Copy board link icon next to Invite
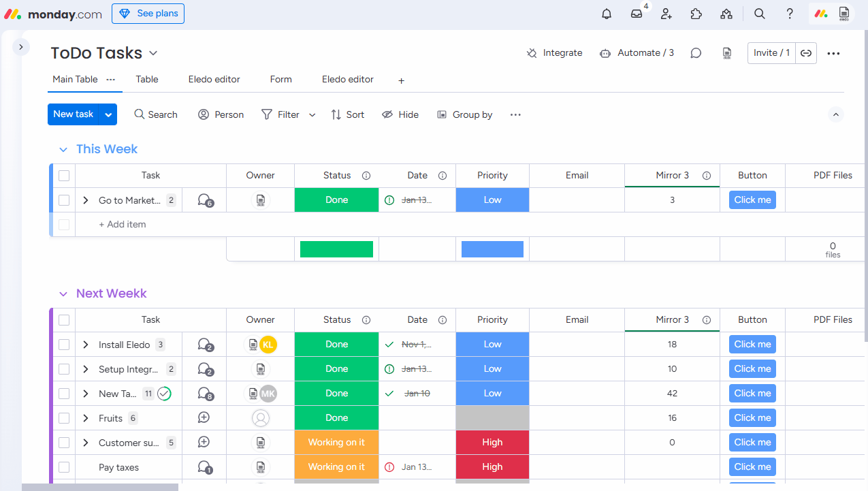The image size is (868, 491). click(x=806, y=53)
